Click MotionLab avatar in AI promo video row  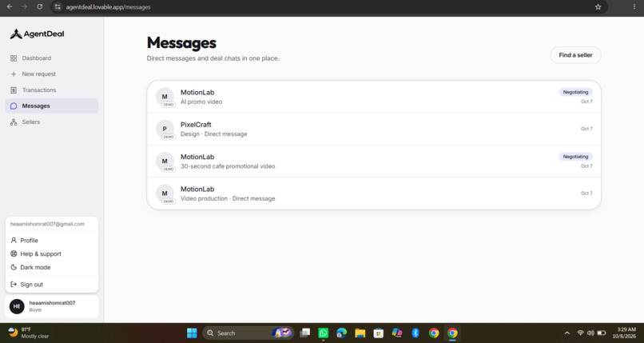coord(165,97)
